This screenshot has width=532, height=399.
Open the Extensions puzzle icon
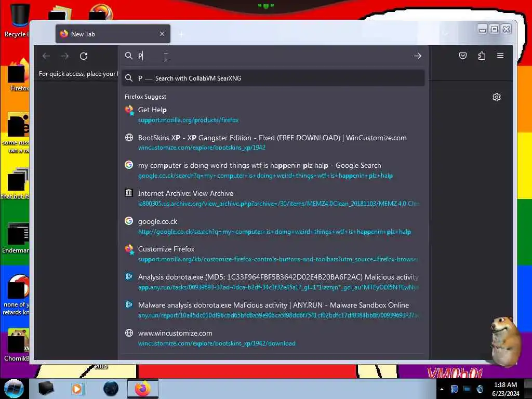click(482, 56)
